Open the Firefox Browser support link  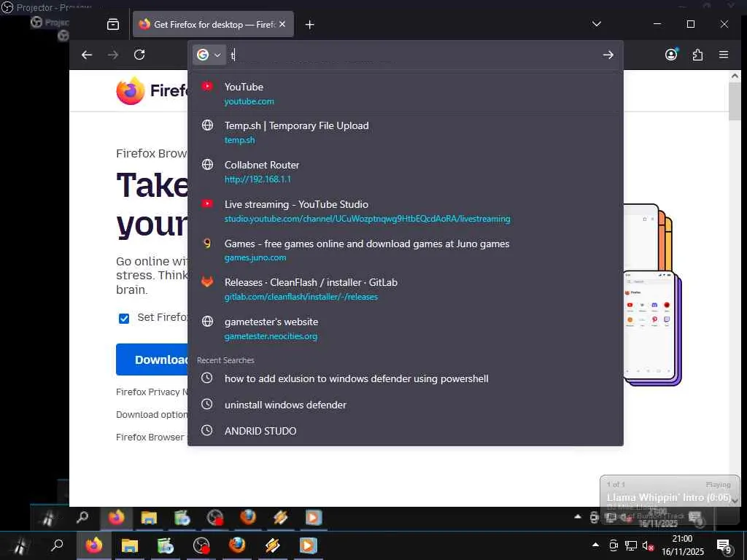coord(152,437)
